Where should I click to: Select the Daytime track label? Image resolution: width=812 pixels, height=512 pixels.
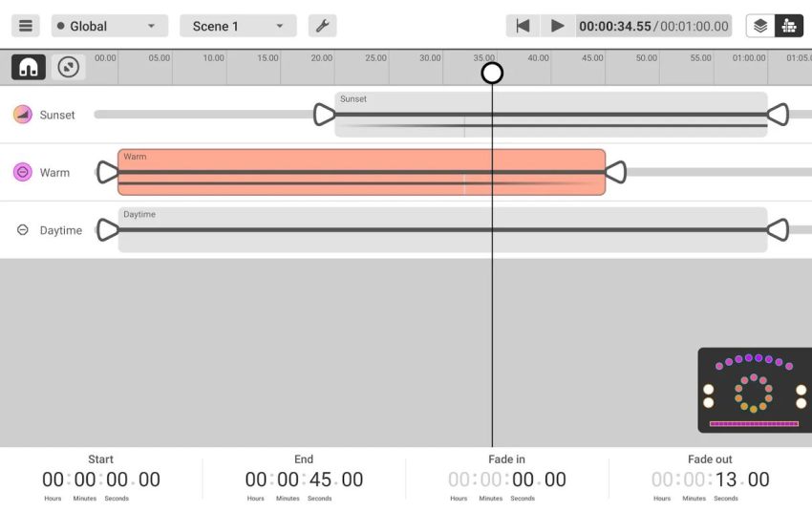click(61, 230)
